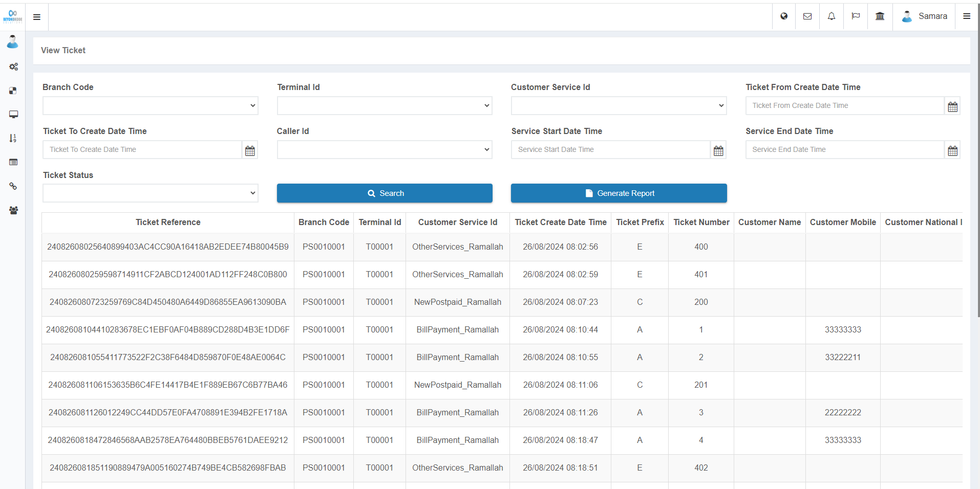Image resolution: width=980 pixels, height=489 pixels.
Task: Open the list card sidebar icon
Action: coord(13,162)
